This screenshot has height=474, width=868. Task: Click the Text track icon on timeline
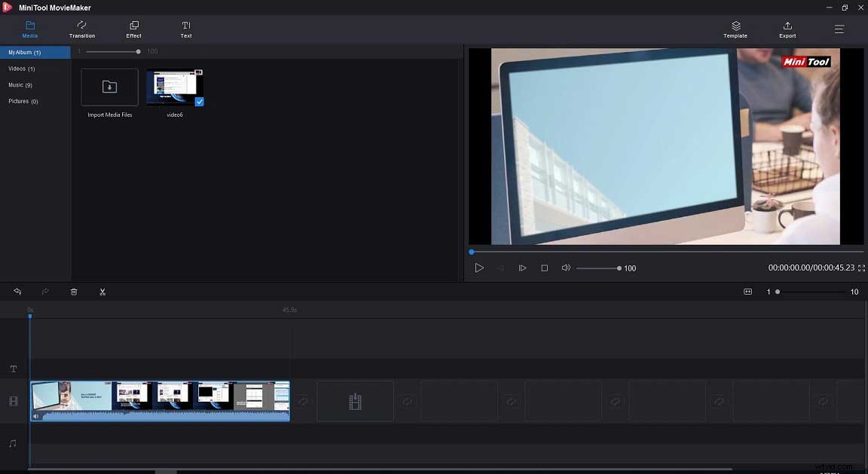click(x=13, y=368)
